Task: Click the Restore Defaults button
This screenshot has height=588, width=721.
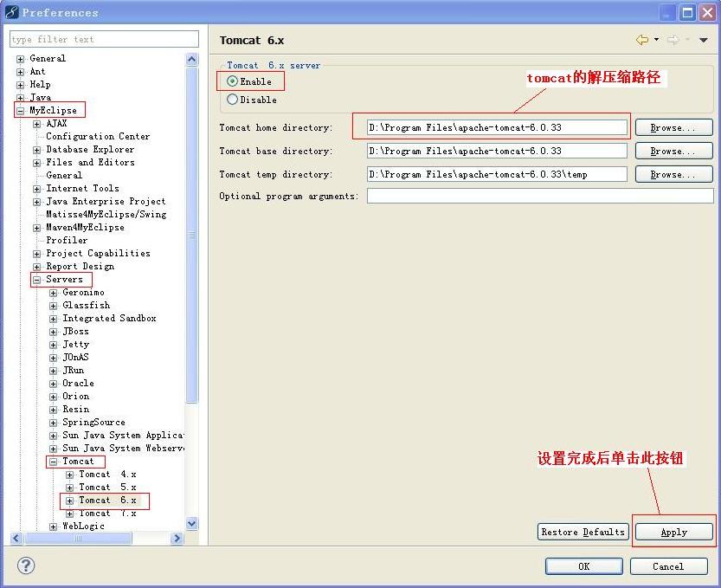Action: 583,532
